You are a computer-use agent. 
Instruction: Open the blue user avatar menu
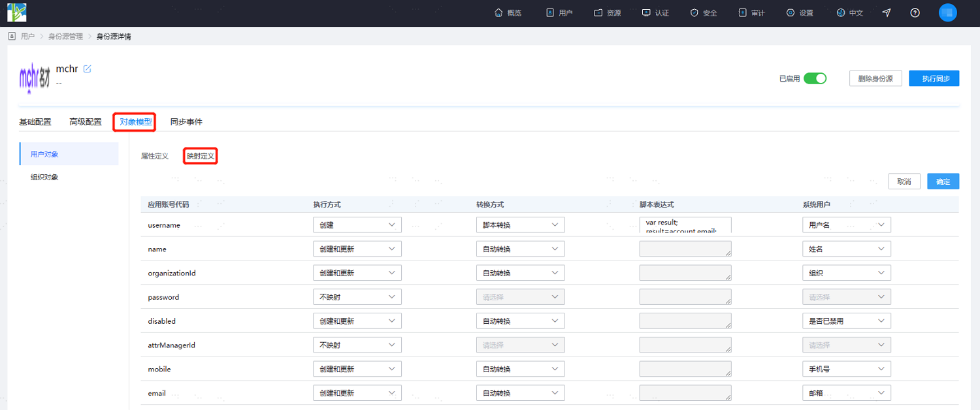pyautogui.click(x=947, y=12)
